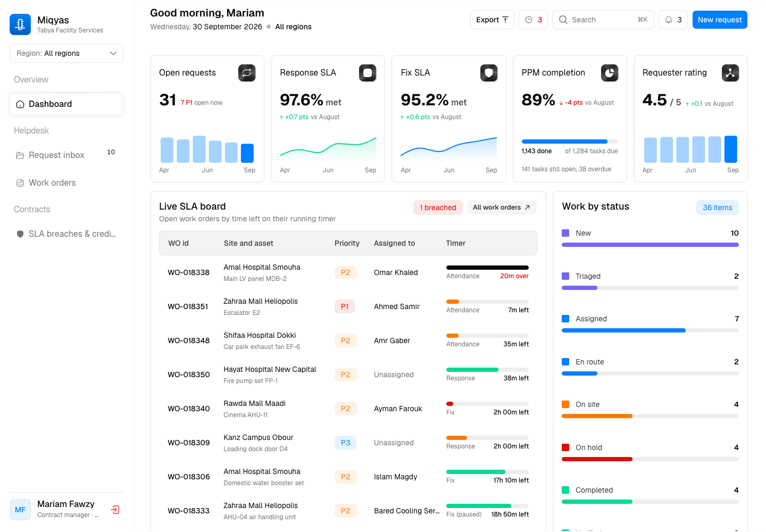Screen dimensions: 766x532
Task: Click the MF user avatar
Action: coord(20,510)
